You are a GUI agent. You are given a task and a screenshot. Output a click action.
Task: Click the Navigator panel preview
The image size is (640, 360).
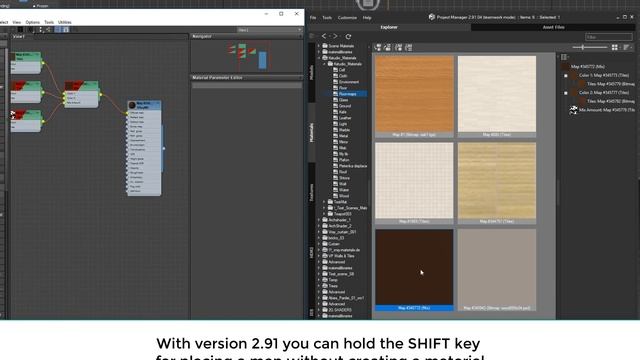pos(247,57)
